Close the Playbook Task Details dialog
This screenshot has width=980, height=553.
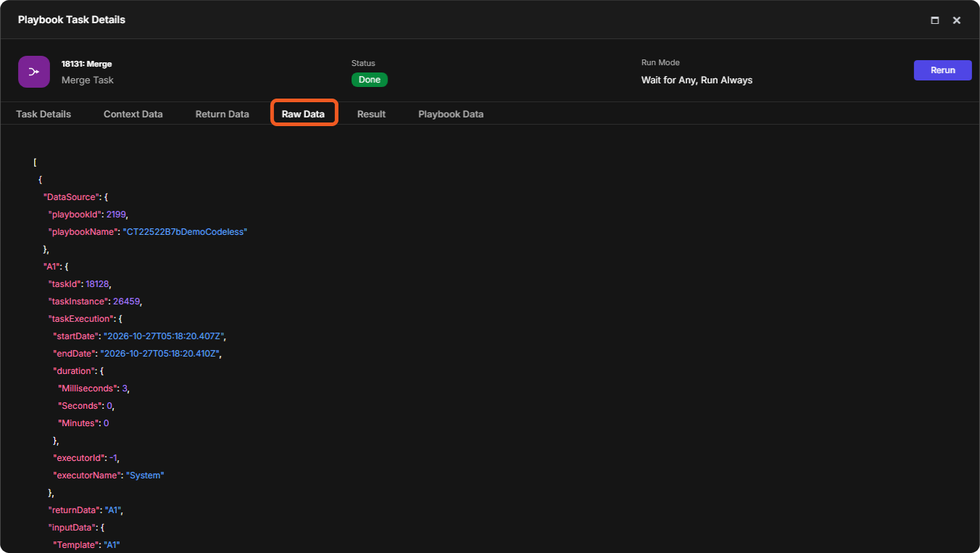click(957, 20)
